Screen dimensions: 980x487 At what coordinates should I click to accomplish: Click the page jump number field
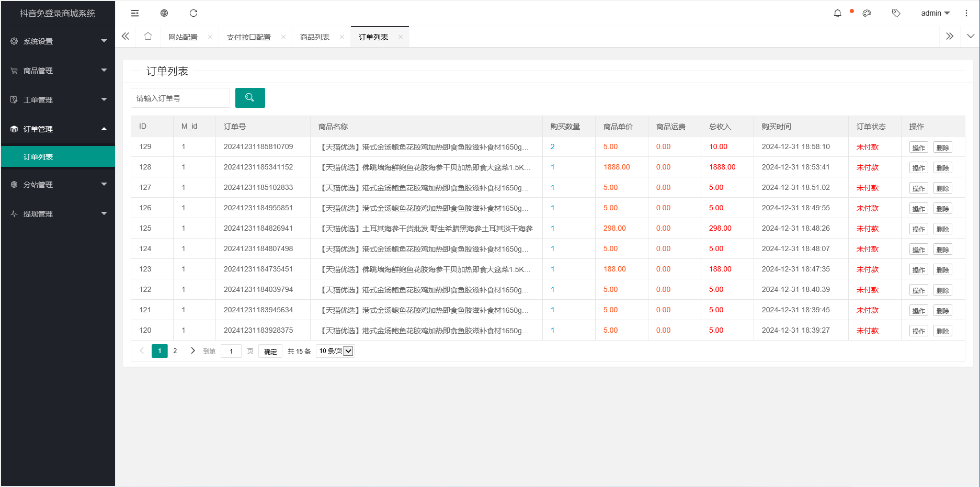tap(231, 351)
